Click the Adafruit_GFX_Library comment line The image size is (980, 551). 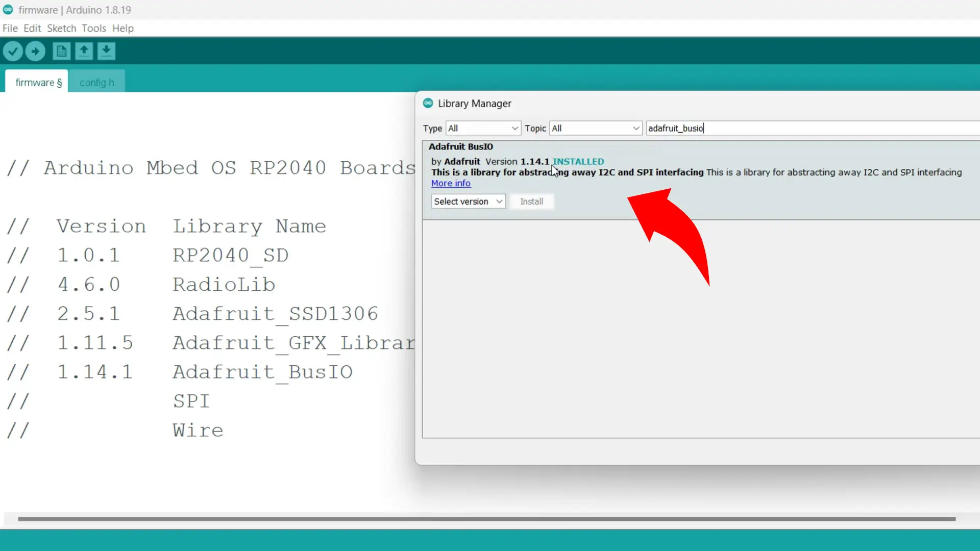tap(211, 343)
